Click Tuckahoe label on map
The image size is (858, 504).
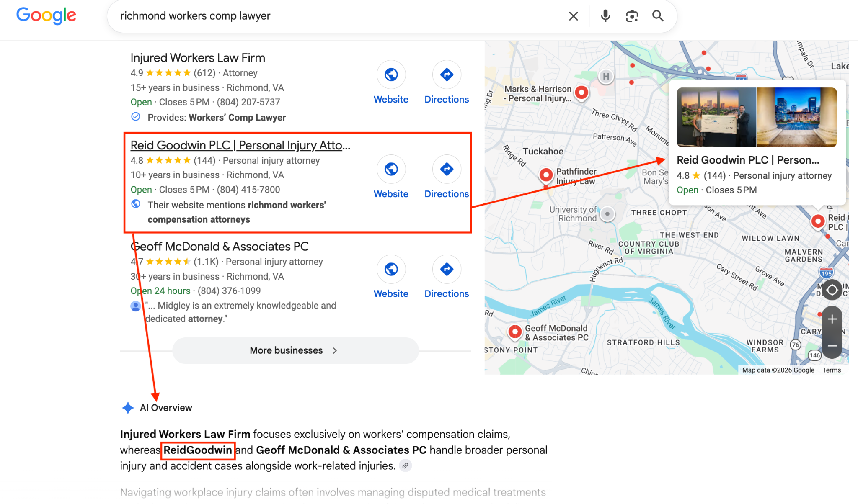(x=543, y=151)
